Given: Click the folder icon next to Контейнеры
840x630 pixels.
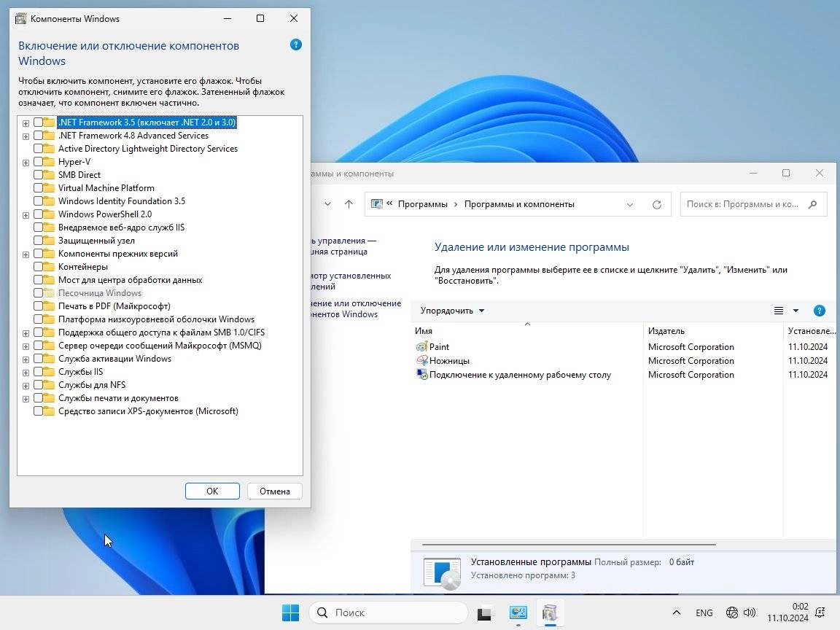Looking at the screenshot, I should (x=49, y=267).
